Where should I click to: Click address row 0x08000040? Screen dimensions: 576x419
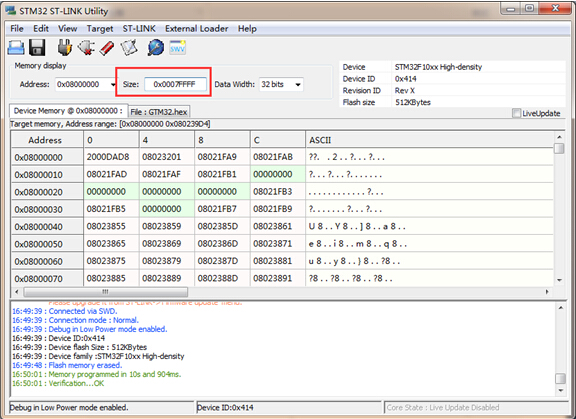point(47,227)
